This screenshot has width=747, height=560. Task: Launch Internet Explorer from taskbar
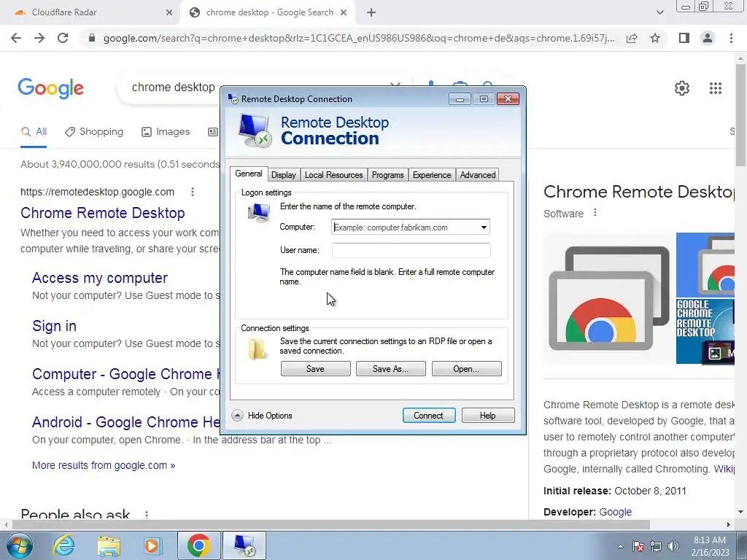pos(64,545)
